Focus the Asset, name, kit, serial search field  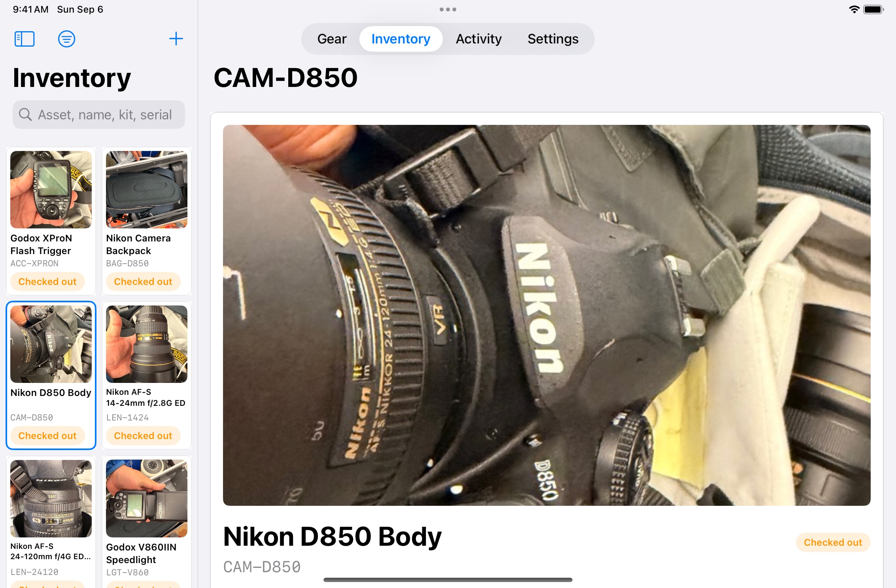pos(99,115)
